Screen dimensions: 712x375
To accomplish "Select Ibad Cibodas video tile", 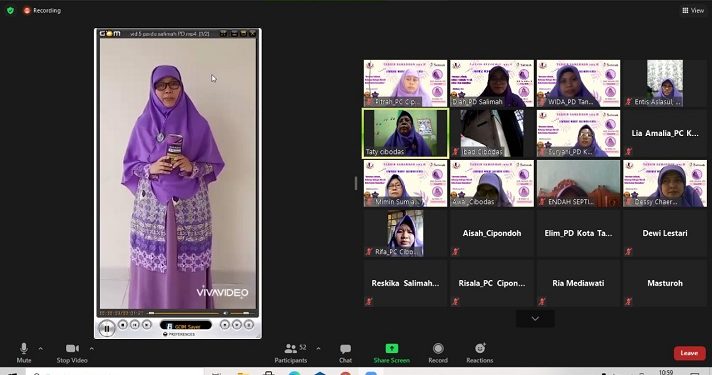I will click(492, 133).
